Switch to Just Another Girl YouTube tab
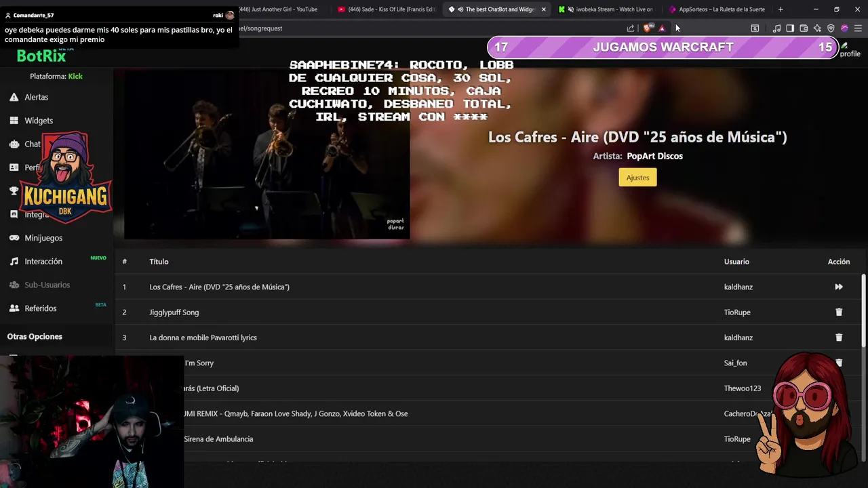 (x=278, y=9)
